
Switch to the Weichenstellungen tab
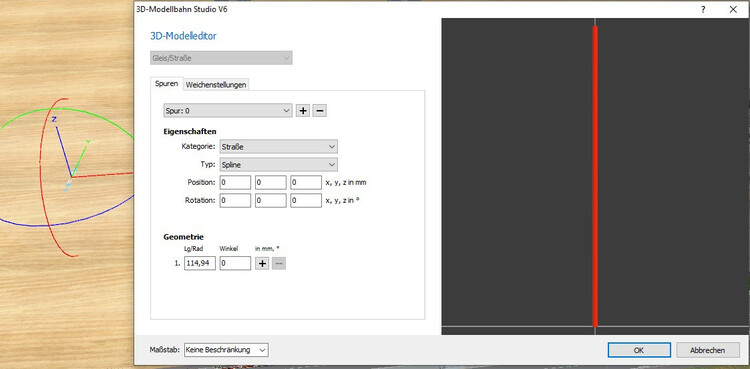pyautogui.click(x=216, y=85)
